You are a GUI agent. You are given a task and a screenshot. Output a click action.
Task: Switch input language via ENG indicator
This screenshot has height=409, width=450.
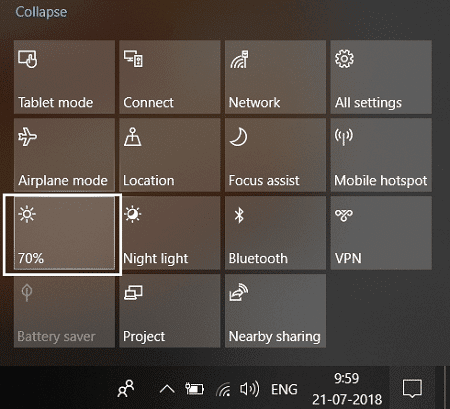click(x=284, y=389)
